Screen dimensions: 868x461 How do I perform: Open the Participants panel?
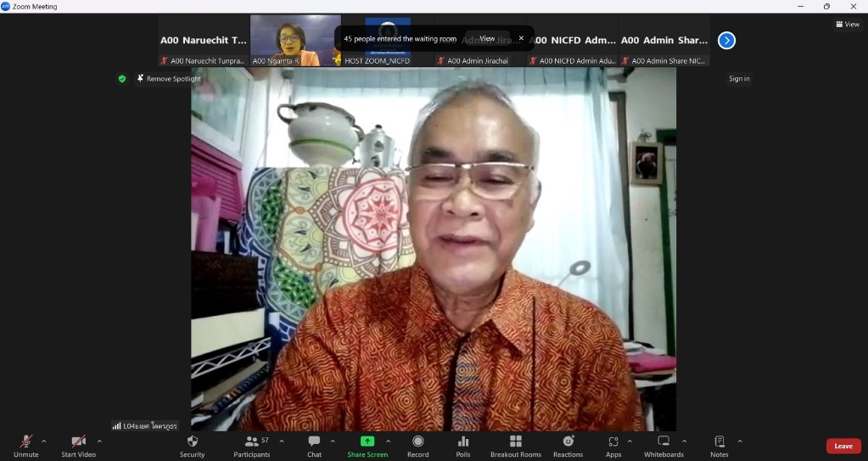pyautogui.click(x=252, y=446)
